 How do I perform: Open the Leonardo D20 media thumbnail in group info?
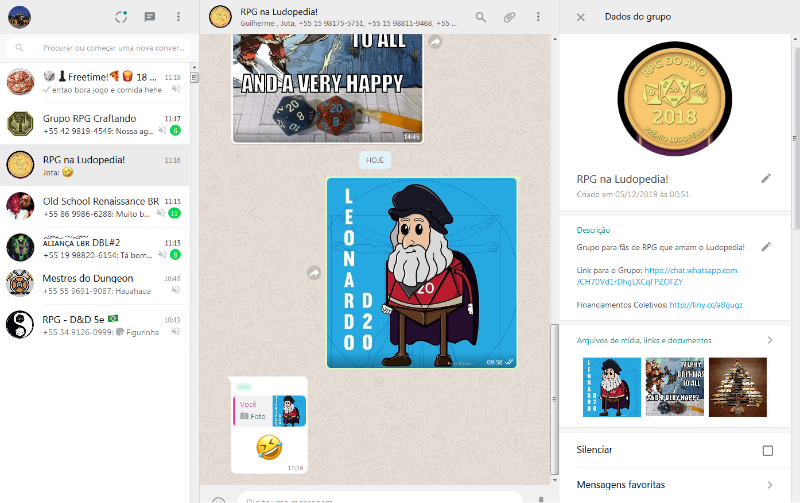pyautogui.click(x=612, y=387)
